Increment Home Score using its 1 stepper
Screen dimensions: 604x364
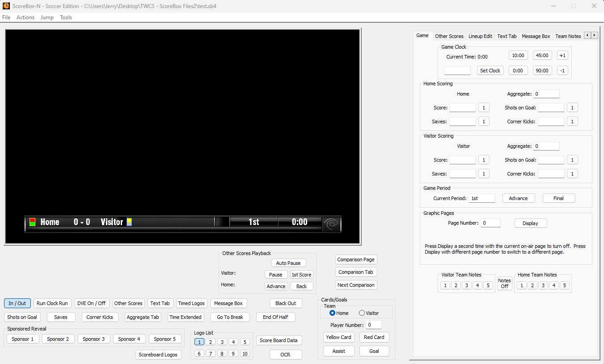484,107
